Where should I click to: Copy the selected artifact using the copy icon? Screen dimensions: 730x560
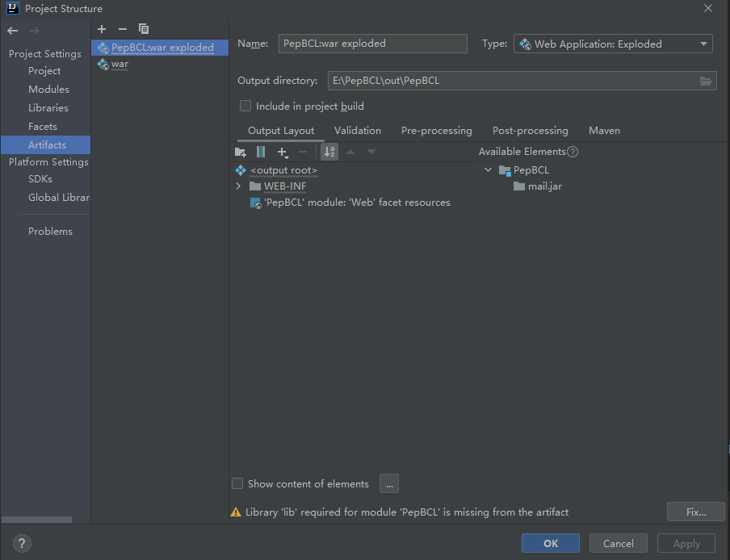143,29
